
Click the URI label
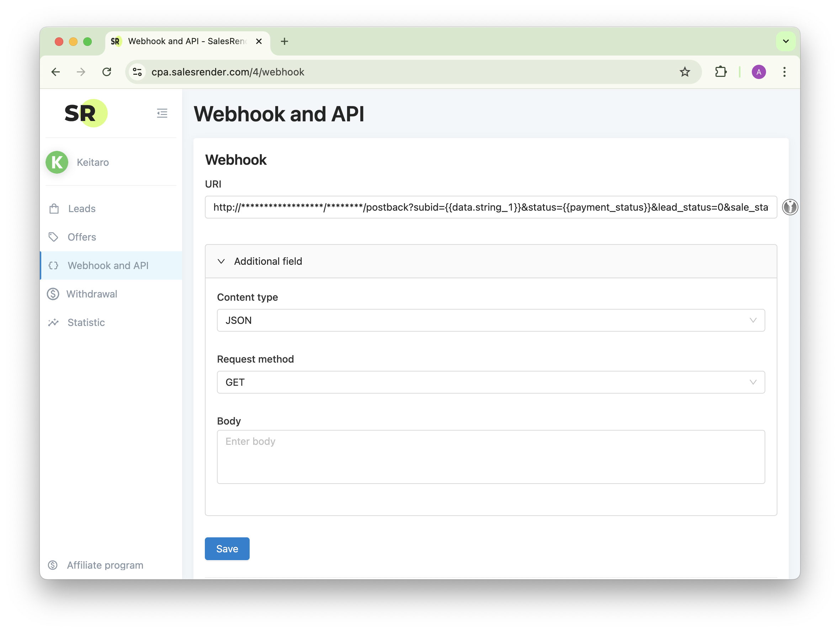click(x=213, y=184)
